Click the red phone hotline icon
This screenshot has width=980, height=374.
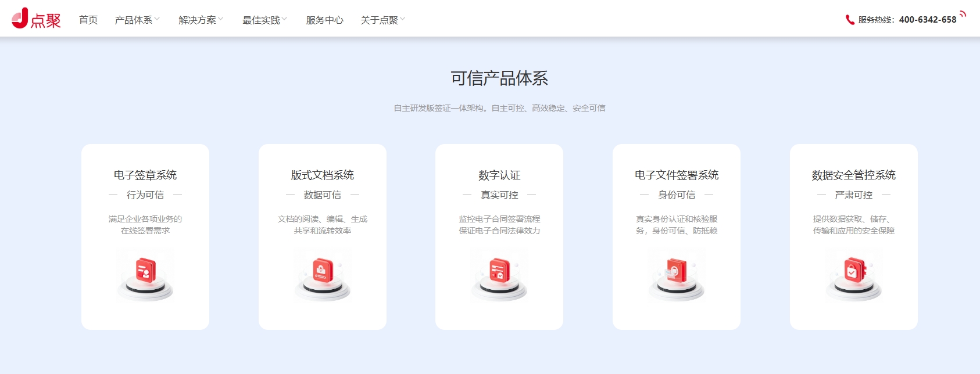(850, 20)
